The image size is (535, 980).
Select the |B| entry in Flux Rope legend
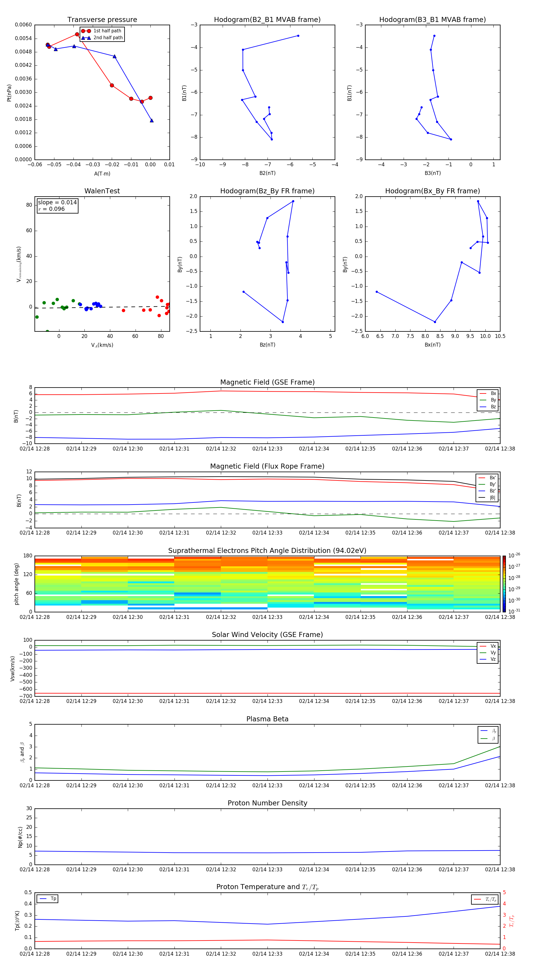[487, 498]
